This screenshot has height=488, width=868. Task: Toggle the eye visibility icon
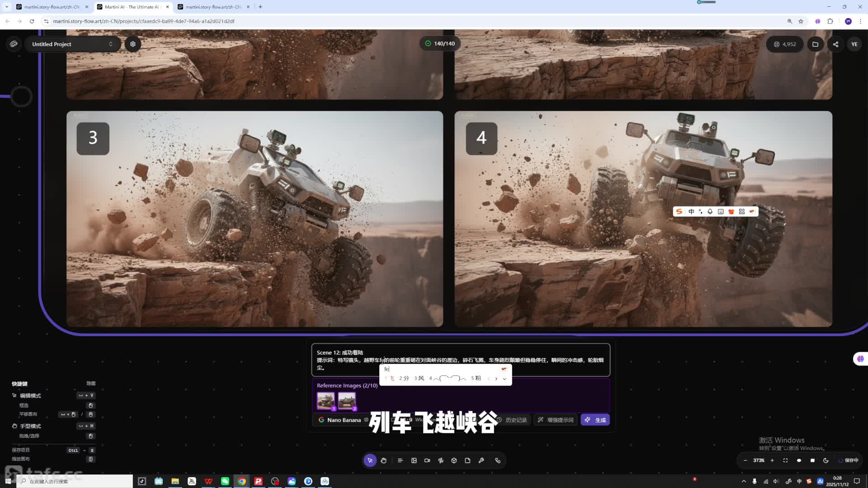pos(799,460)
